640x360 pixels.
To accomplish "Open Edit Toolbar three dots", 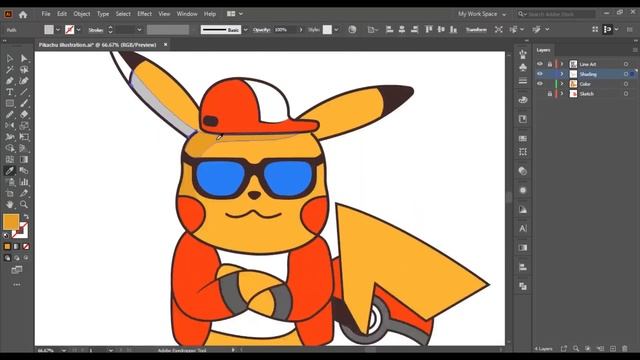I will click(x=17, y=284).
